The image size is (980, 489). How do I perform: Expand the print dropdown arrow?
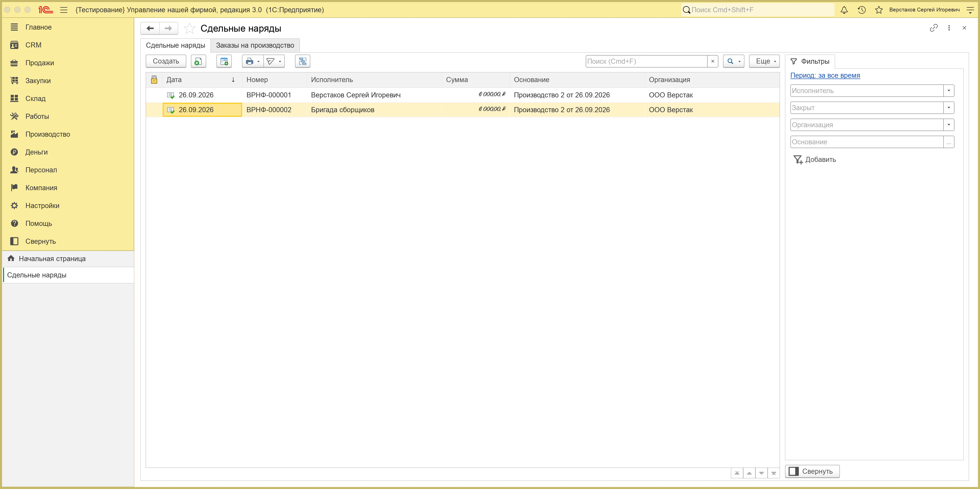[259, 61]
